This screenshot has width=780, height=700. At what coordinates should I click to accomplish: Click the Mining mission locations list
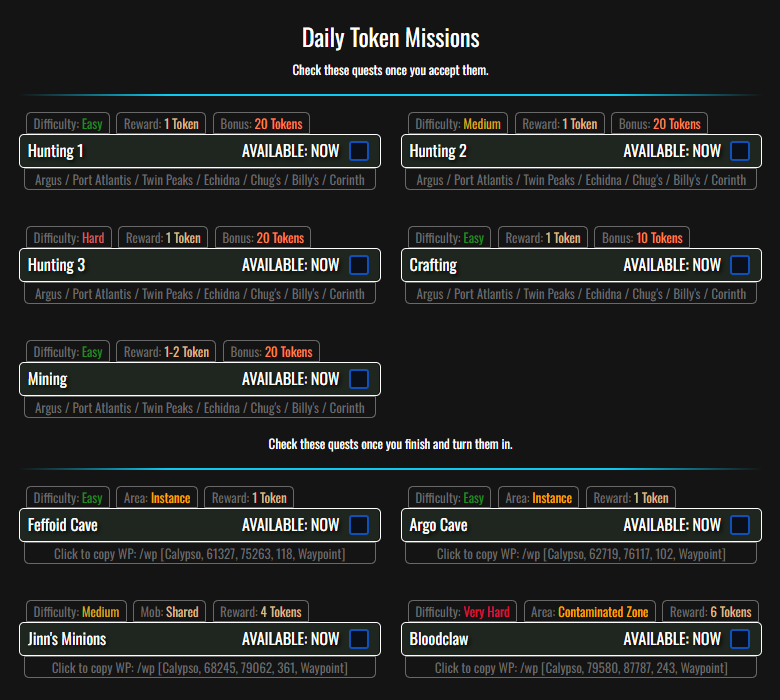click(x=200, y=408)
